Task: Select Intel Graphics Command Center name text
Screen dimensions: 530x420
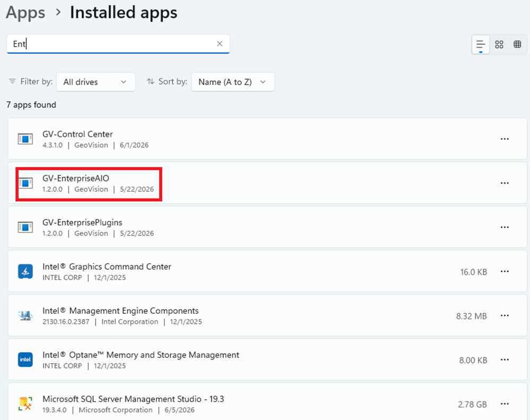Action: (x=107, y=267)
